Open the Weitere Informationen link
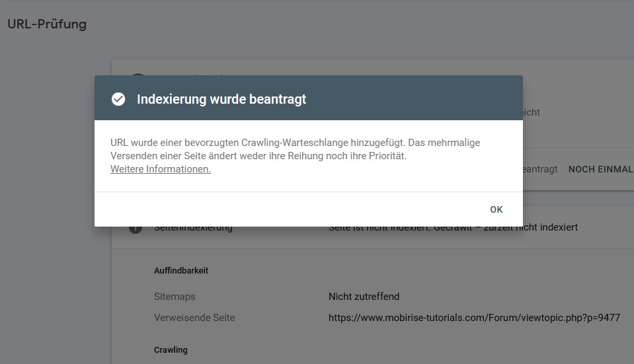The width and height of the screenshot is (634, 364). click(x=161, y=169)
